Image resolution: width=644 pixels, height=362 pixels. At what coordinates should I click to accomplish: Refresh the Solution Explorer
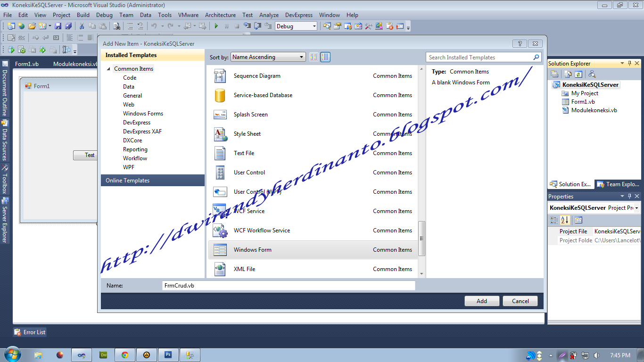tap(578, 74)
